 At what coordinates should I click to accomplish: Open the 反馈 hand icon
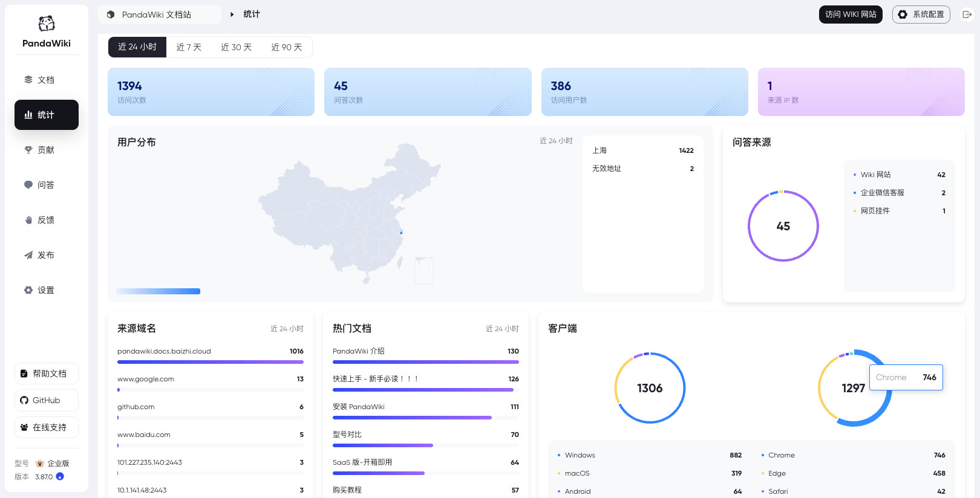[x=28, y=220]
